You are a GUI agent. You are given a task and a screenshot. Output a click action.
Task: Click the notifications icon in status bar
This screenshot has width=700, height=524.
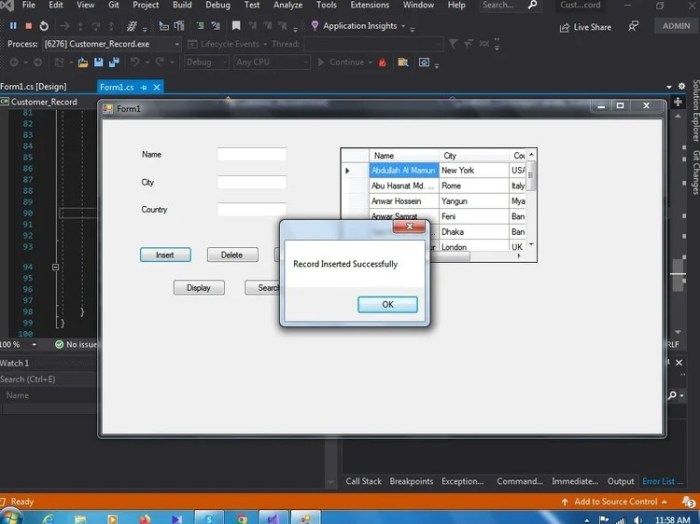[688, 502]
